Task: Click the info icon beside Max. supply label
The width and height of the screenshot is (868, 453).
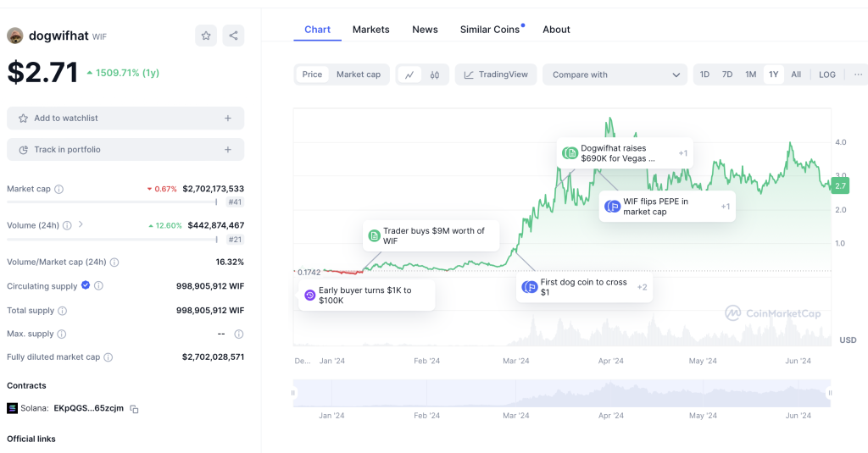Action: point(62,334)
